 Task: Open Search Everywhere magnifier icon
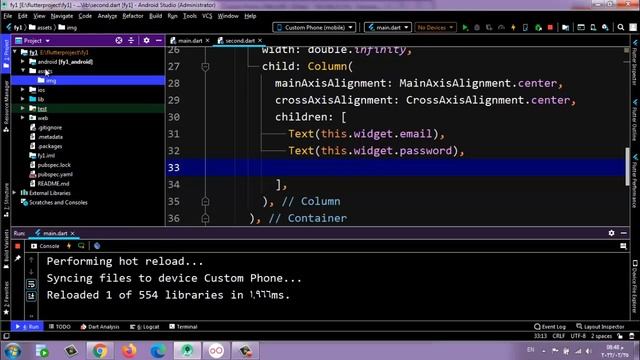click(621, 27)
